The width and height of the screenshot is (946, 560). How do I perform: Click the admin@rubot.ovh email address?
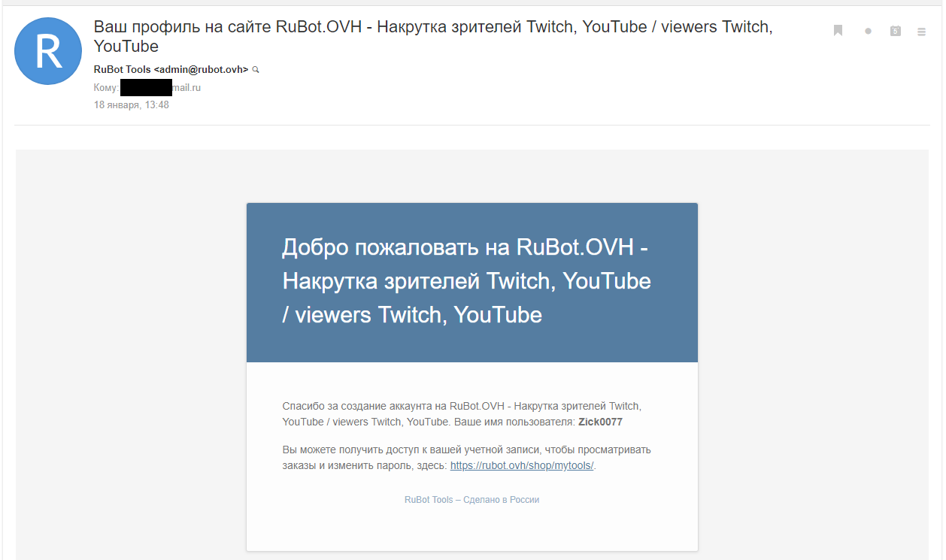202,69
